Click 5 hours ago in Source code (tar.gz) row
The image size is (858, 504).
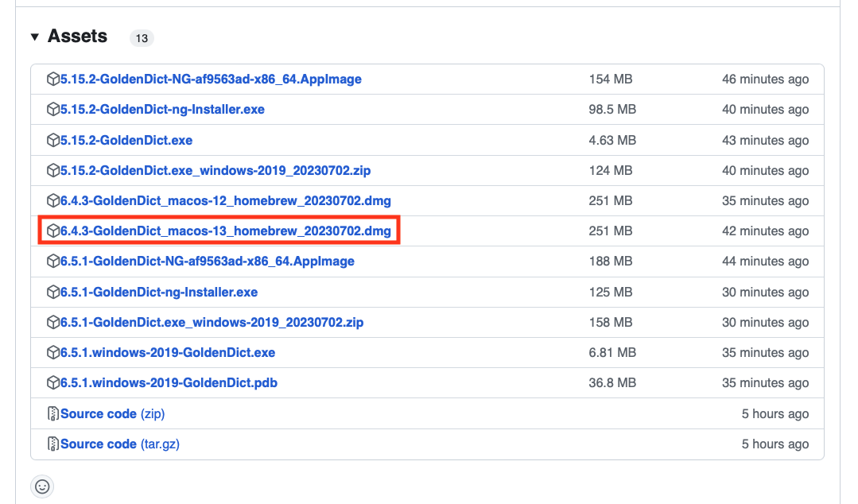[775, 444]
